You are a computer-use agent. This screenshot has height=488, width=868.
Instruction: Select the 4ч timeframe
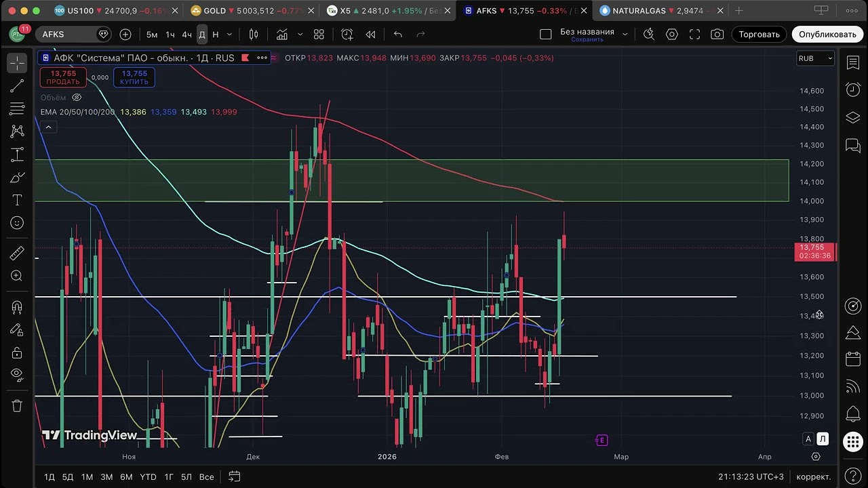[x=186, y=35]
